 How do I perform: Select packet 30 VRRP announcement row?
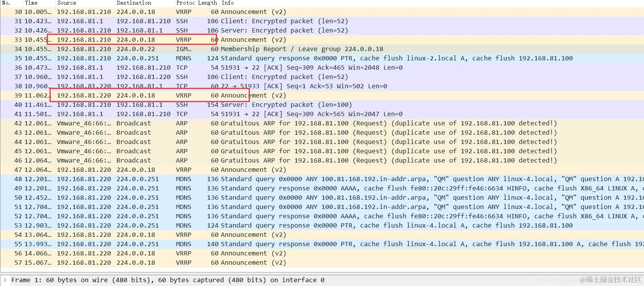pos(322,12)
